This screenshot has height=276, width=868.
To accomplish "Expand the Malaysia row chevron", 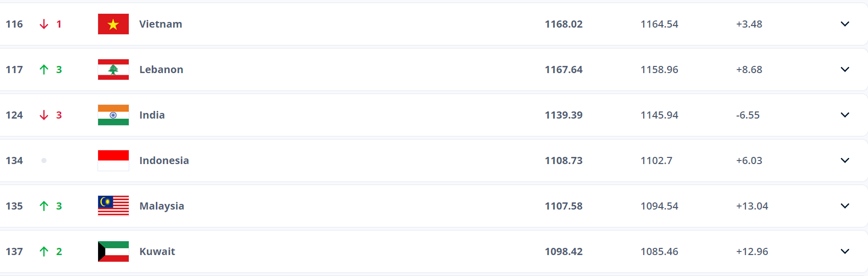I will point(845,206).
